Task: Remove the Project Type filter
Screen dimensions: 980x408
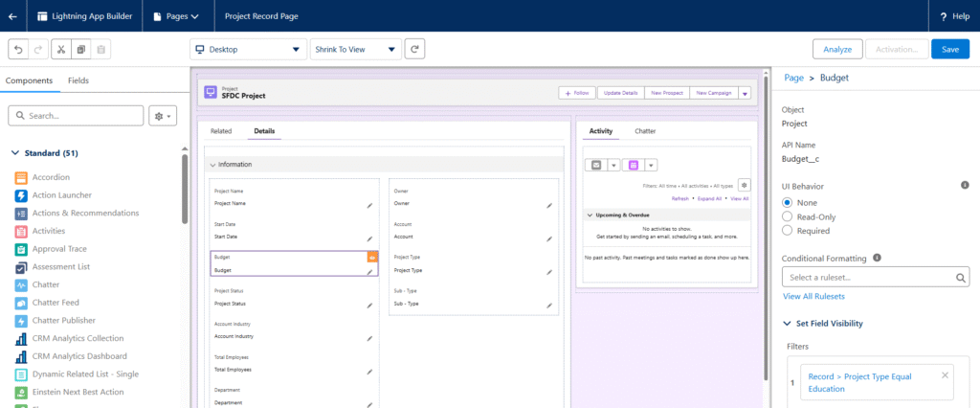Action: 946,375
